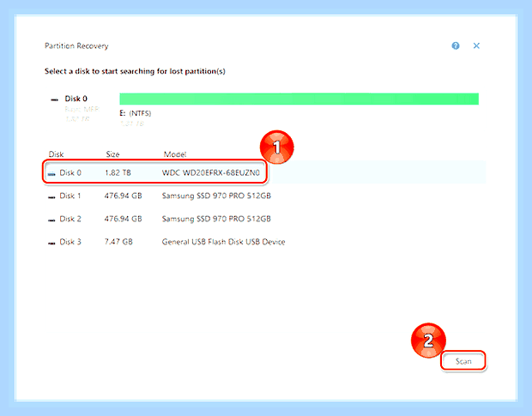Select the "Disk 1" name in the disk list
Image resolution: width=532 pixels, height=416 pixels.
pyautogui.click(x=70, y=196)
